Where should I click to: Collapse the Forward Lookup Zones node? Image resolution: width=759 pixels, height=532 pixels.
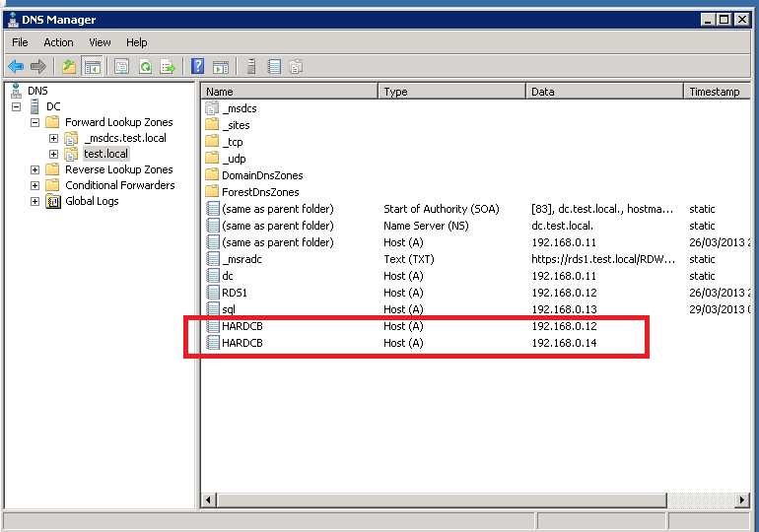click(34, 122)
